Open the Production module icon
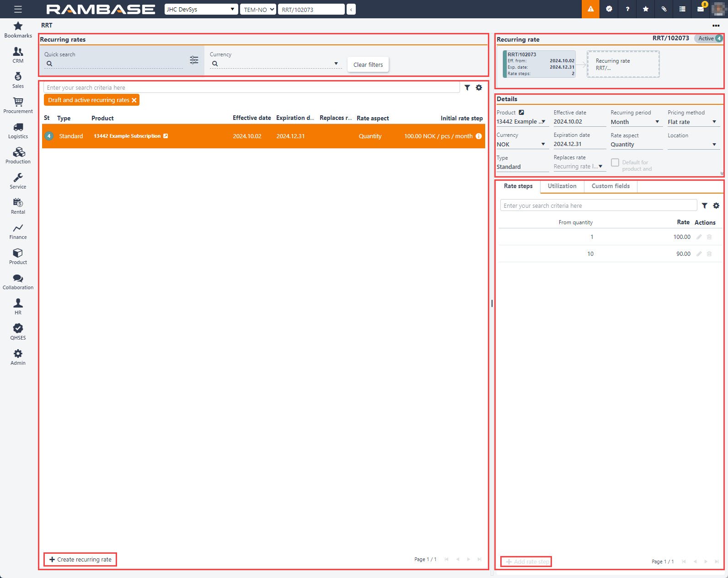The width and height of the screenshot is (728, 578). [18, 156]
